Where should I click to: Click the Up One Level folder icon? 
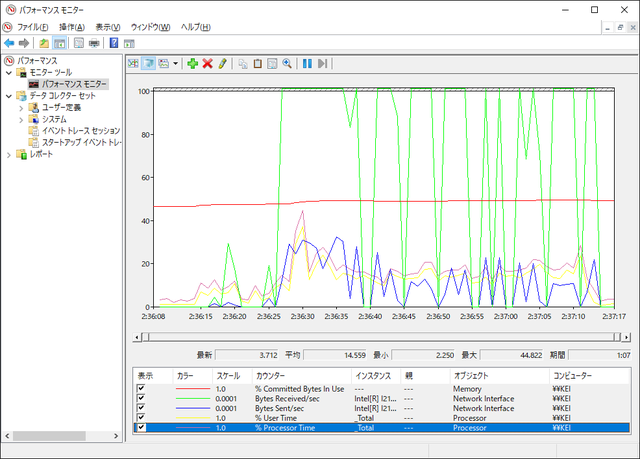pos(44,43)
